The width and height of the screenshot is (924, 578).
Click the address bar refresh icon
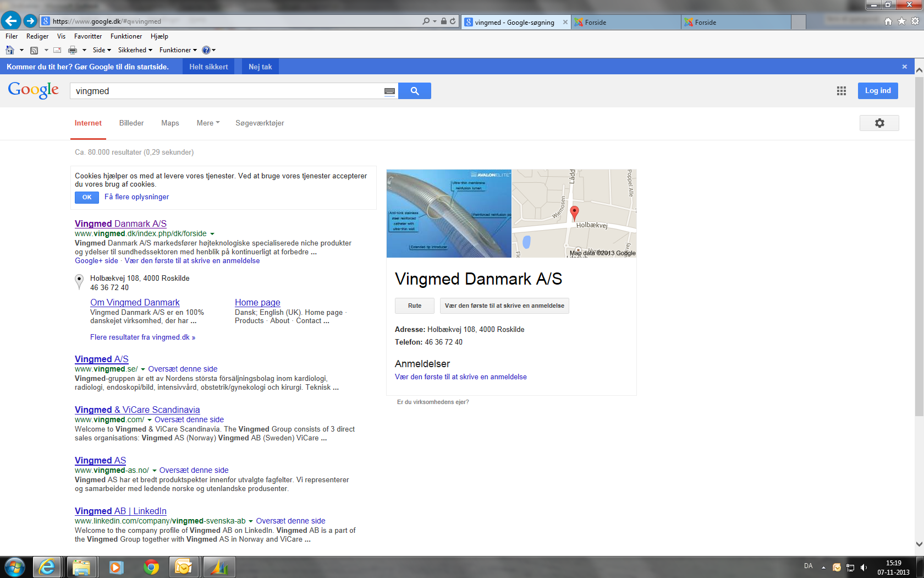pyautogui.click(x=453, y=21)
